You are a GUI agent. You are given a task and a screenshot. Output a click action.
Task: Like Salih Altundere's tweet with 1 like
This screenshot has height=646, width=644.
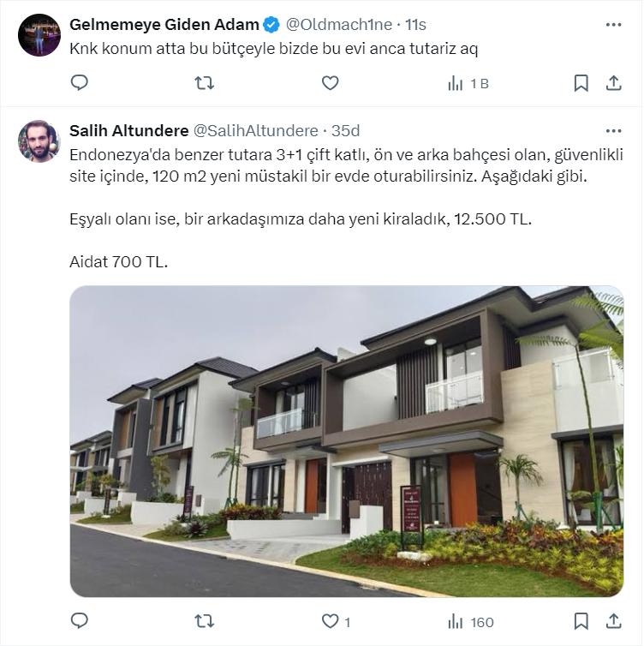coord(336,622)
